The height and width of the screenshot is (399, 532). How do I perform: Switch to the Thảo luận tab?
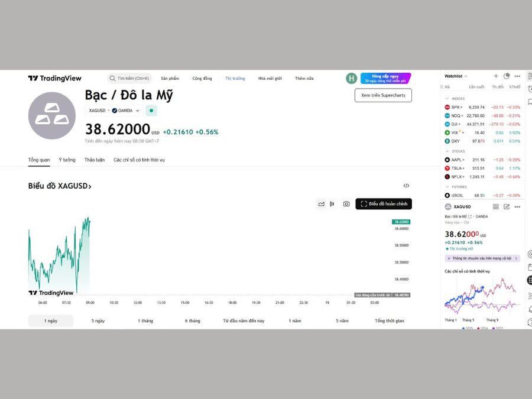[x=95, y=160]
